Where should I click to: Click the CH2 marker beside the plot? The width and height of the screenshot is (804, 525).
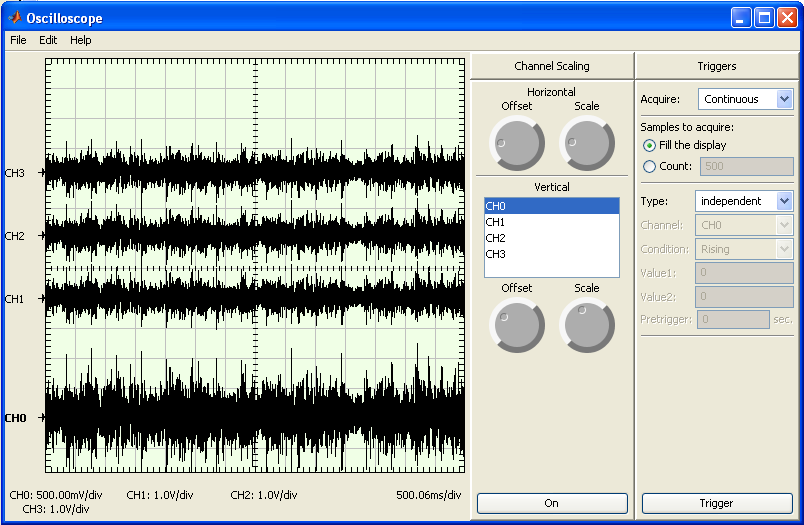pos(15,236)
